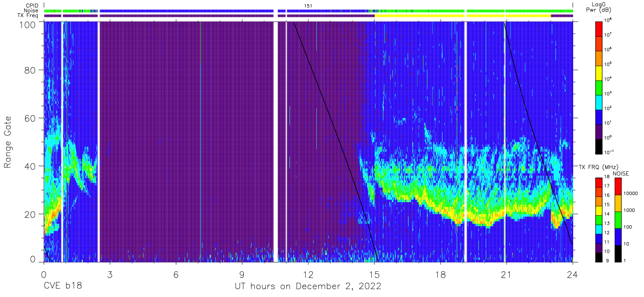Click the green segment of the NOISE colorbar
The height and width of the screenshot is (297, 644).
[618, 219]
